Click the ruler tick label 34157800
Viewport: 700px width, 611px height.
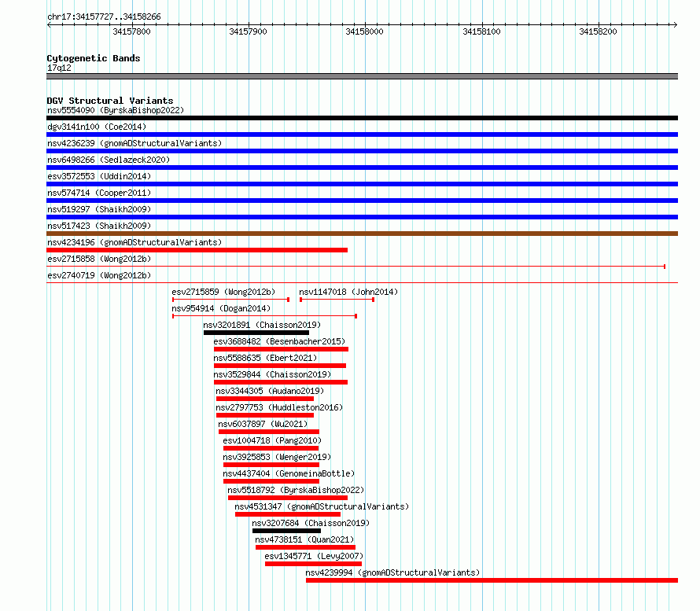click(x=131, y=31)
